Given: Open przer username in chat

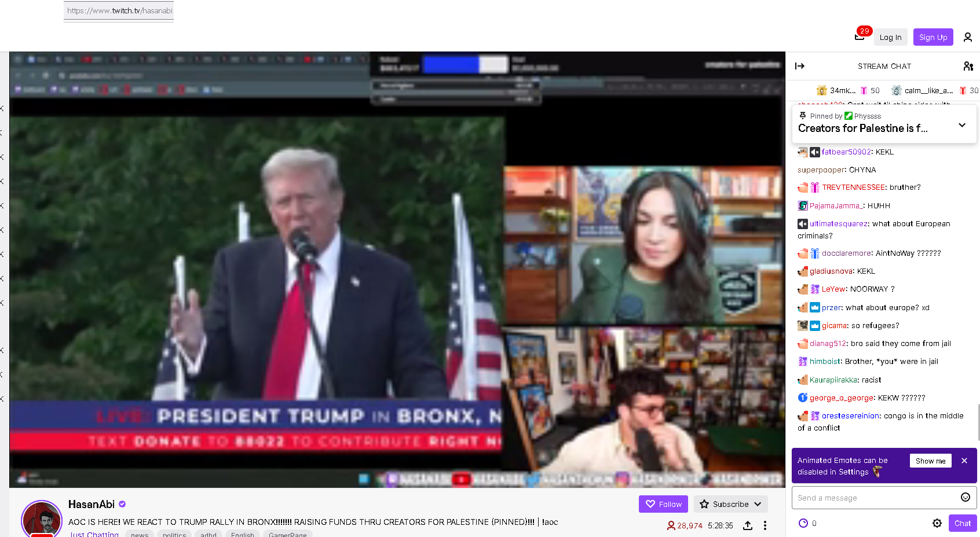Looking at the screenshot, I should tap(831, 307).
